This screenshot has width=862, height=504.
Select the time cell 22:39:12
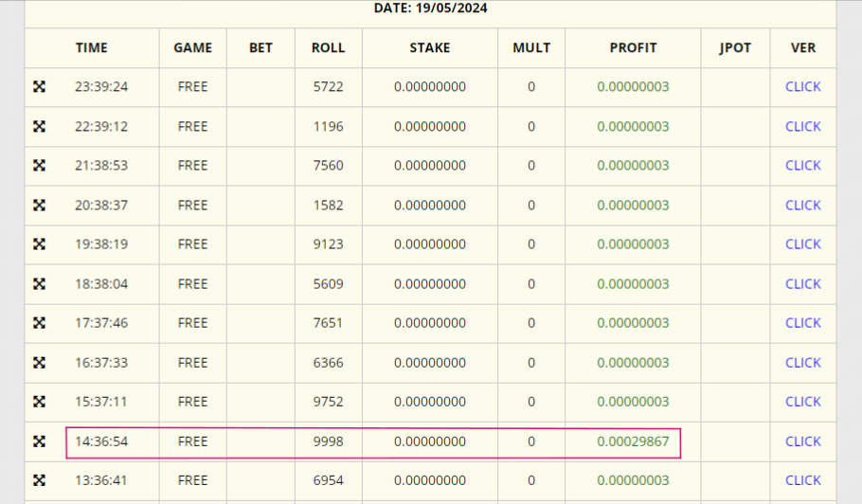coord(101,126)
